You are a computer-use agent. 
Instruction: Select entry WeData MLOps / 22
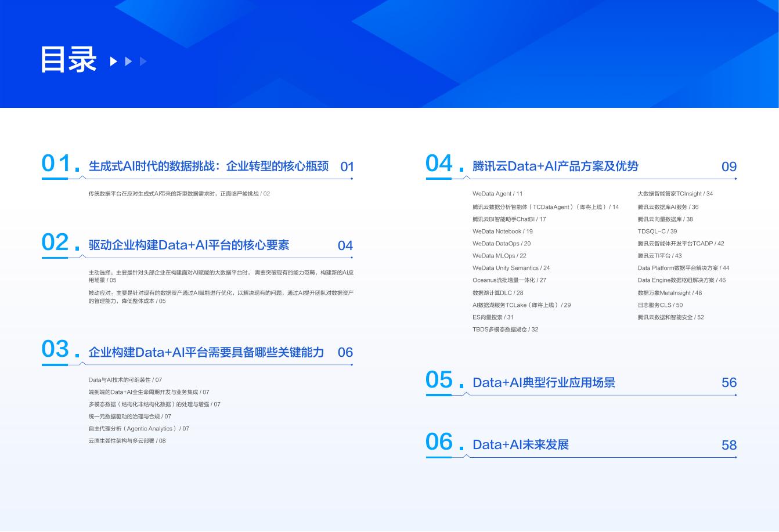(x=499, y=256)
